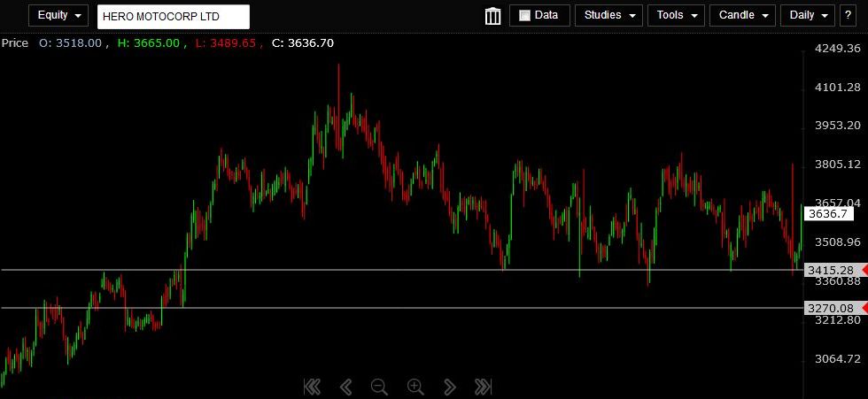Zoom out using the minus magnifier
This screenshot has width=868, height=399.
point(379,386)
